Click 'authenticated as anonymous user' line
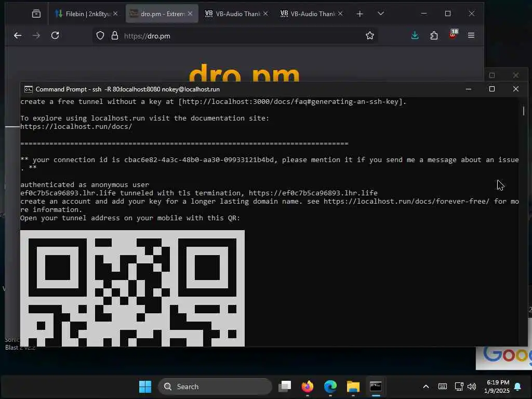The image size is (532, 399). 85,184
